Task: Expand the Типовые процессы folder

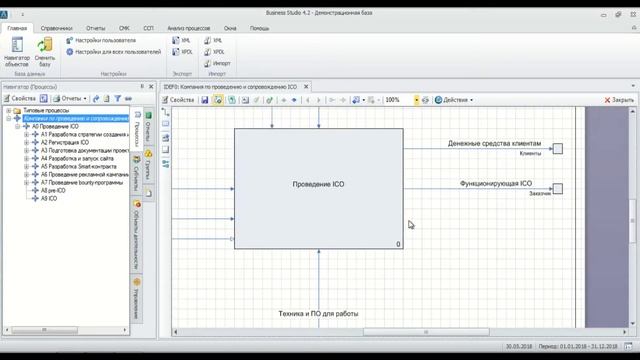Action: coord(9,111)
